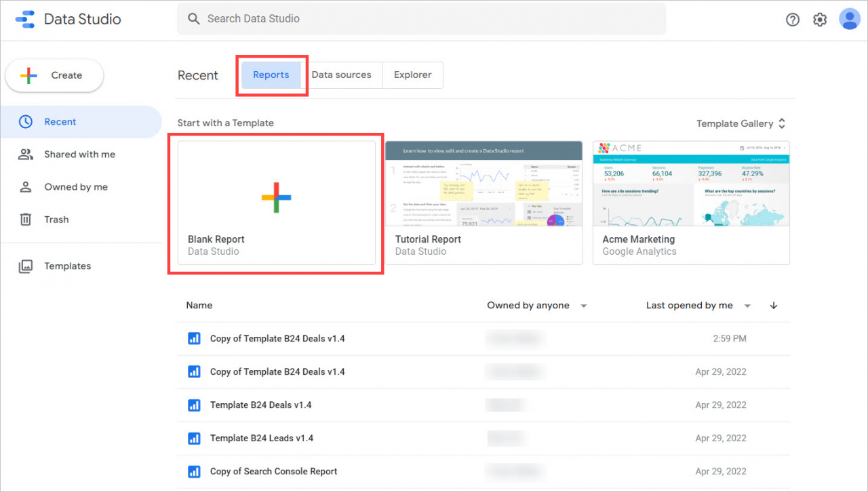The image size is (868, 492).
Task: Click Apr 29, 2022 in B24 Leads row
Action: point(721,438)
